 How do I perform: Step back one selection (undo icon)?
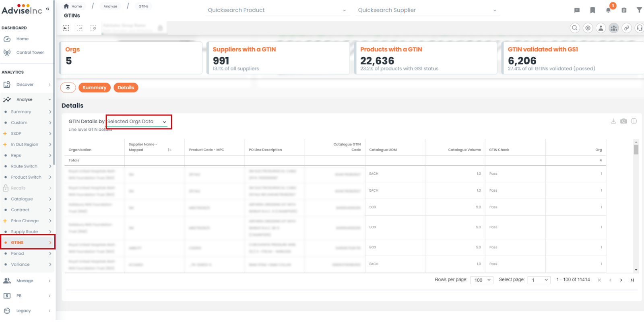click(x=66, y=28)
